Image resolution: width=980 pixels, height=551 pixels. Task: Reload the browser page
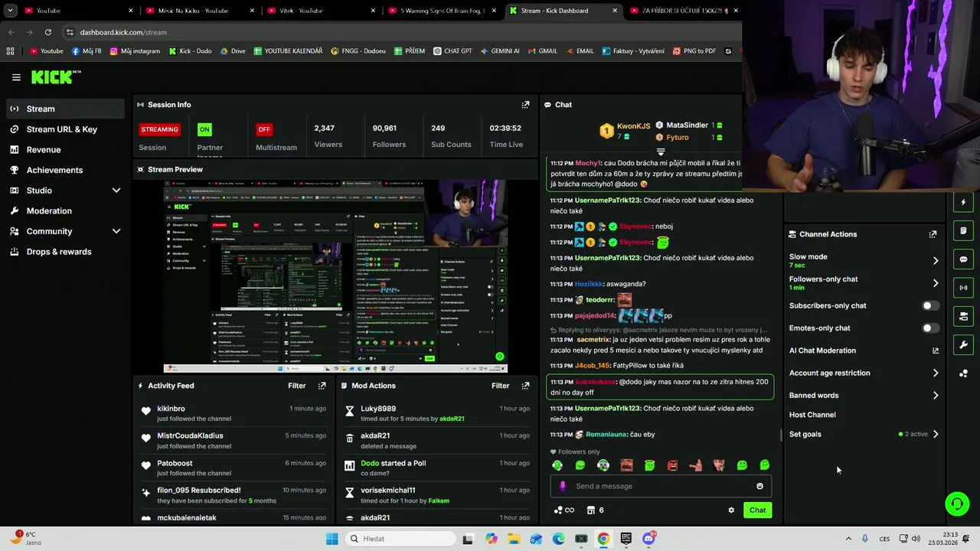tap(47, 32)
